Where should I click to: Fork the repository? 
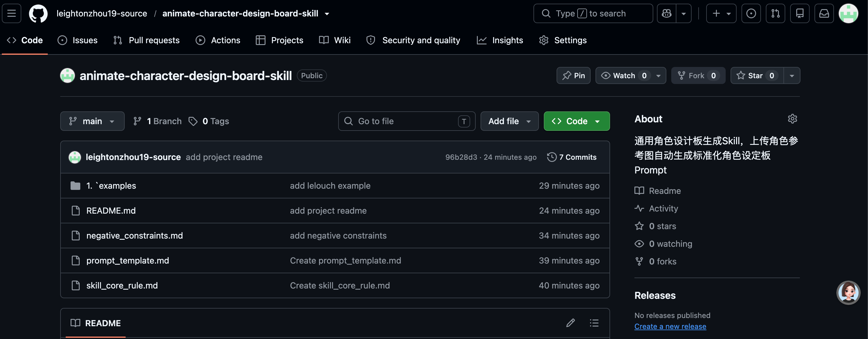coord(698,75)
